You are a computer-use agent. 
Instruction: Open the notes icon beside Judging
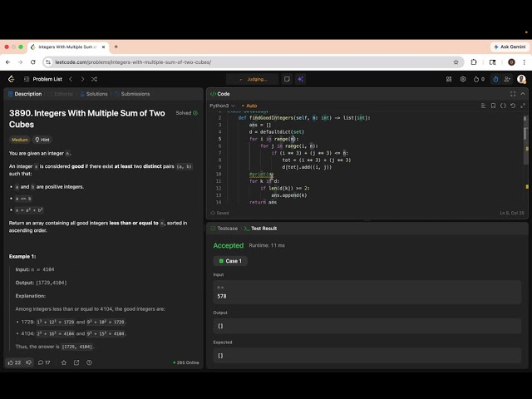(287, 79)
